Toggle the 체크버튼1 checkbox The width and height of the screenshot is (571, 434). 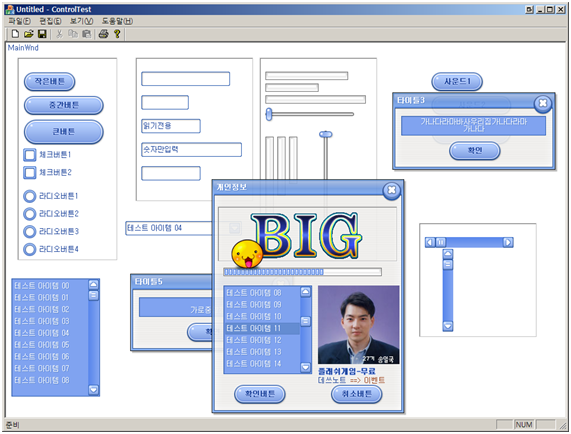[x=29, y=155]
